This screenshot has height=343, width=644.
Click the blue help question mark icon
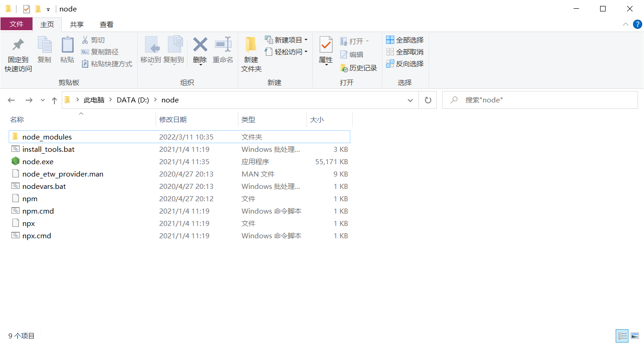coord(637,24)
